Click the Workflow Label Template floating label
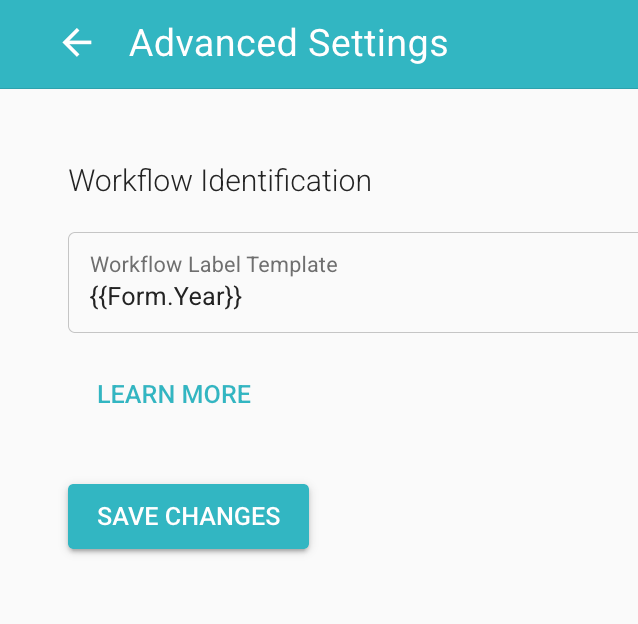 [x=214, y=264]
